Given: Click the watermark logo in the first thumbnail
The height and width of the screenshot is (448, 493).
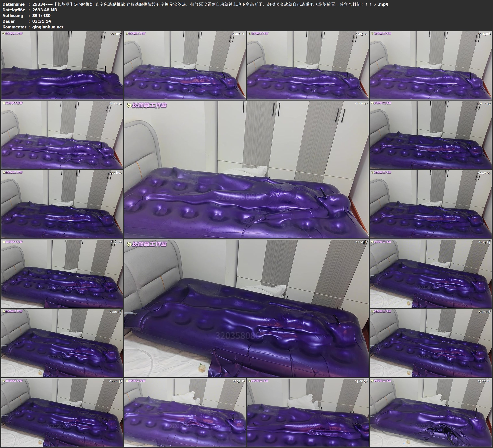Looking at the screenshot, I should click(12, 34).
